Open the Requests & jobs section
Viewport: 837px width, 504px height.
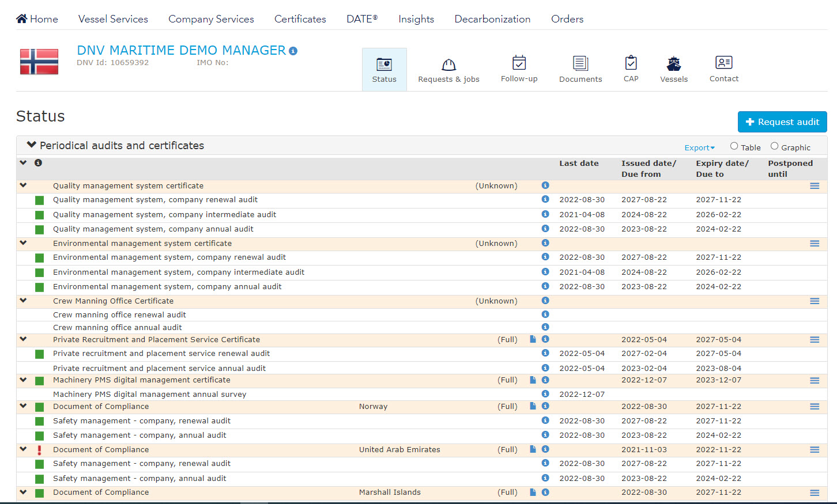click(448, 68)
